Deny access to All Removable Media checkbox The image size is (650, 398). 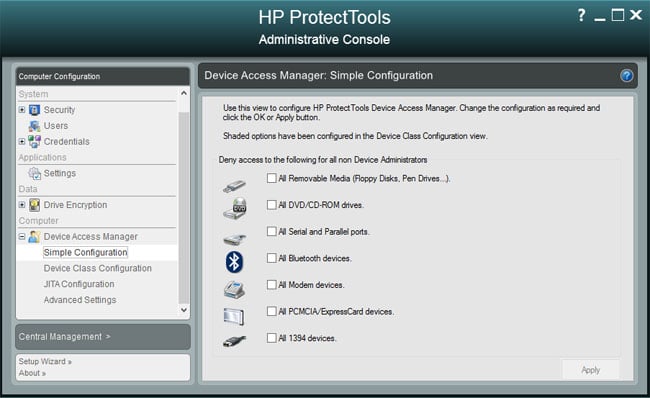click(x=272, y=178)
